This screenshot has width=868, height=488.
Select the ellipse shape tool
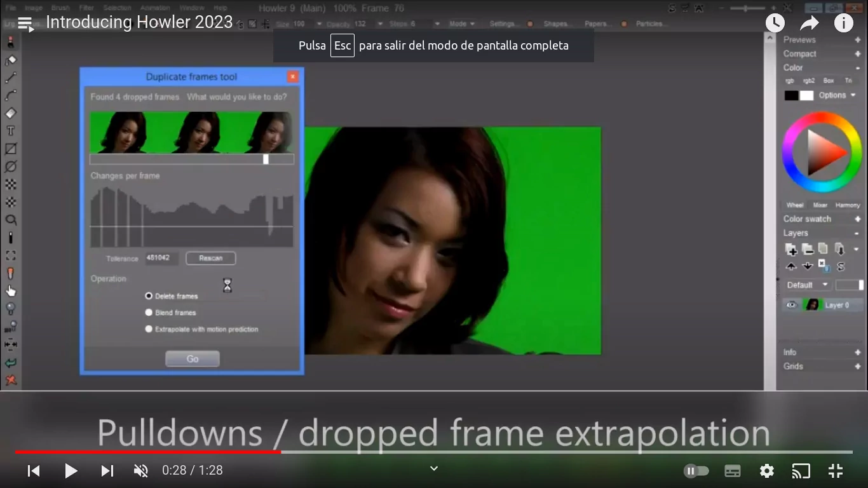click(x=11, y=166)
